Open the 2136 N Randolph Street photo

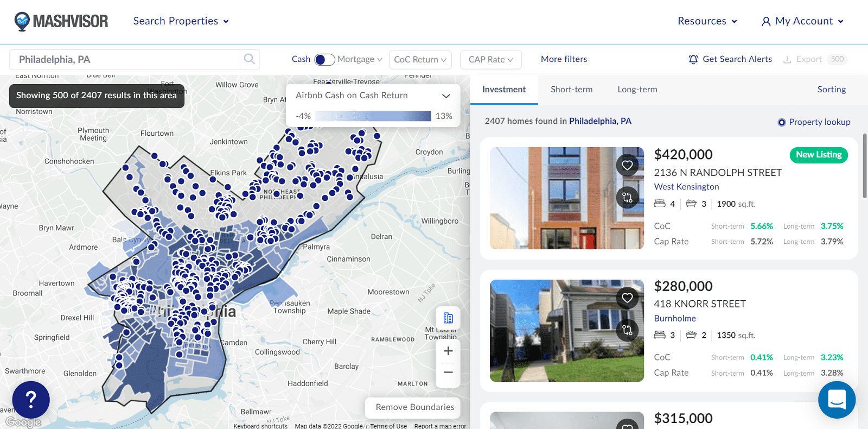tap(567, 198)
